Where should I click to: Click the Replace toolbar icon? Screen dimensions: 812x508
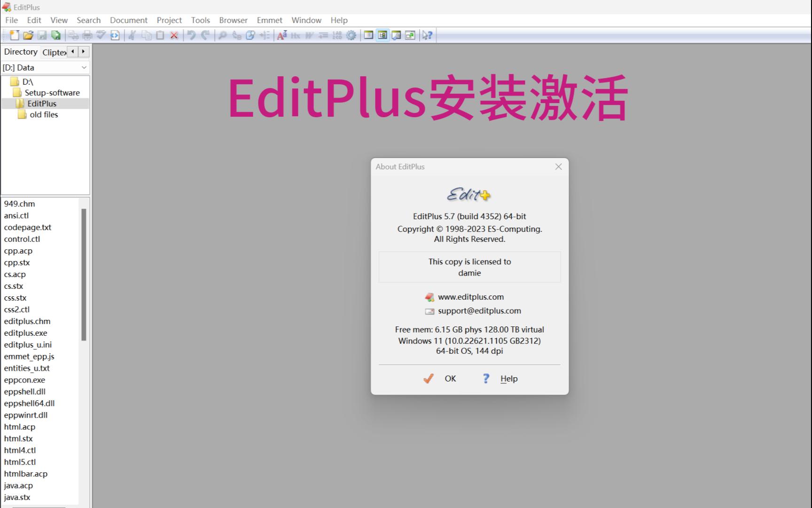(x=237, y=35)
